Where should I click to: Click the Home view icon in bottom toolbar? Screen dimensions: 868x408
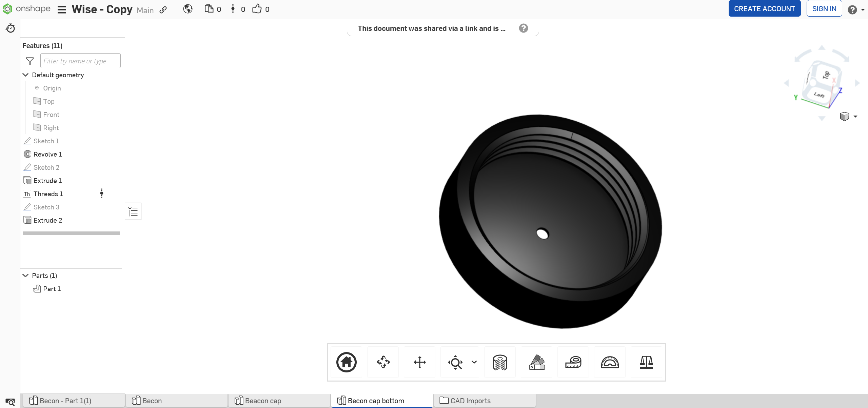(x=346, y=362)
